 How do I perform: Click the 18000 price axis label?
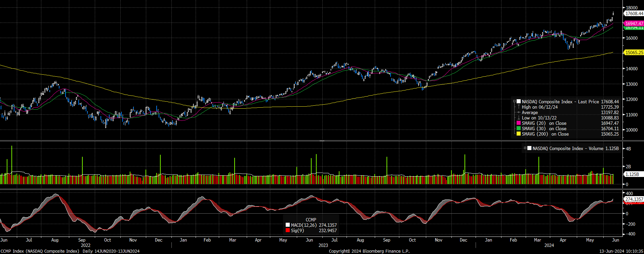click(x=632, y=8)
